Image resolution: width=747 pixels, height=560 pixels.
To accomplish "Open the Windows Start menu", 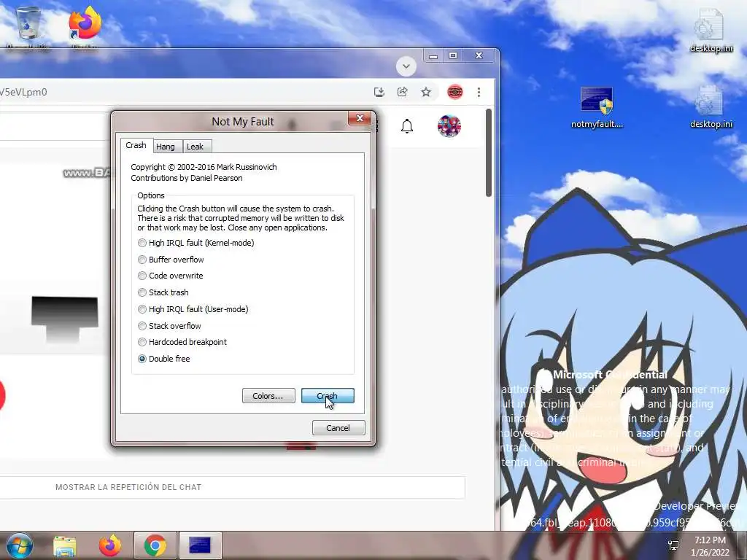I will 20,545.
